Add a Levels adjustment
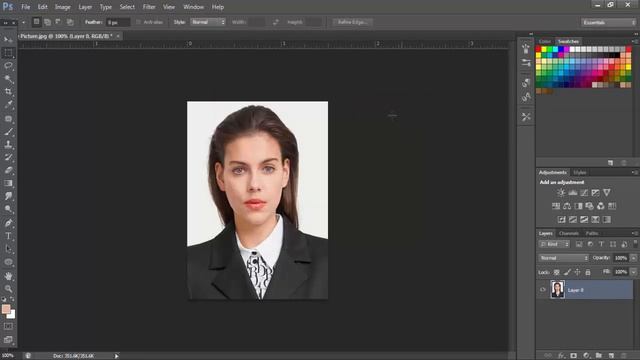The image size is (640, 360). coord(573,193)
